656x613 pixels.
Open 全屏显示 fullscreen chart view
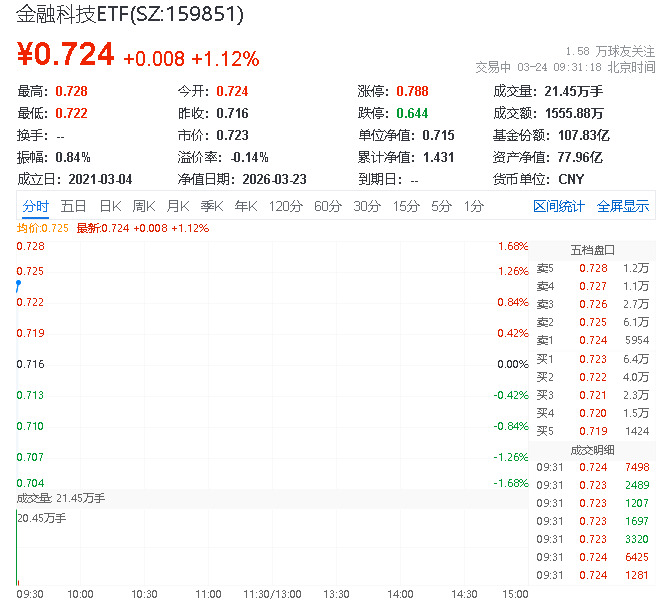[x=623, y=206]
